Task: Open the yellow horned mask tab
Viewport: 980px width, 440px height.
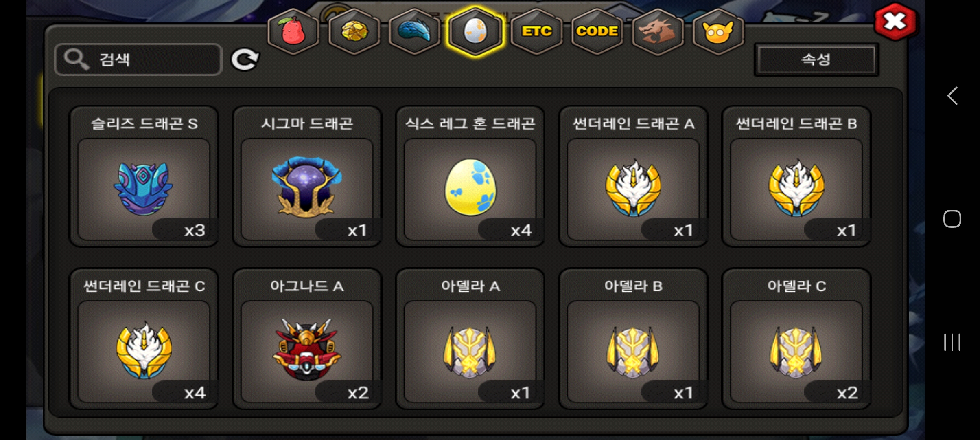Action: click(718, 32)
